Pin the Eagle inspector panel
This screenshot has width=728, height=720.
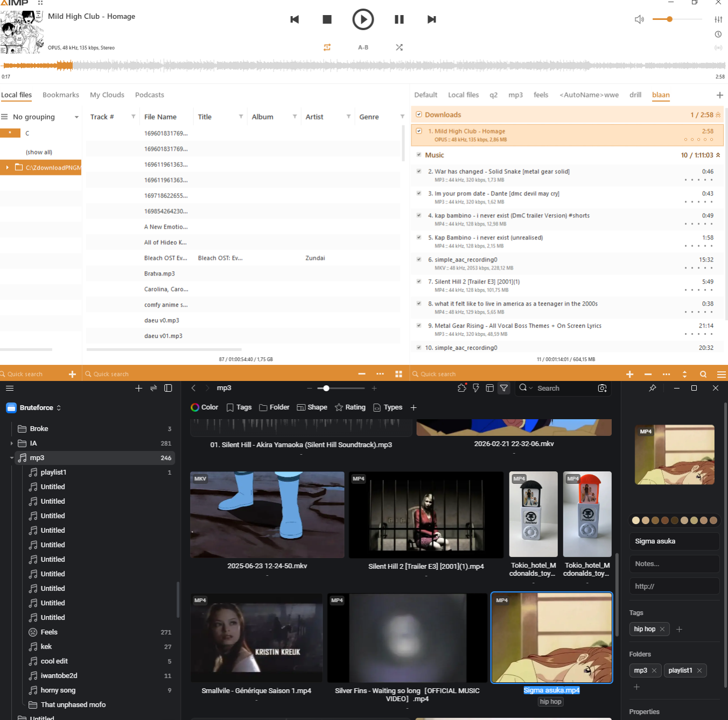(653, 388)
